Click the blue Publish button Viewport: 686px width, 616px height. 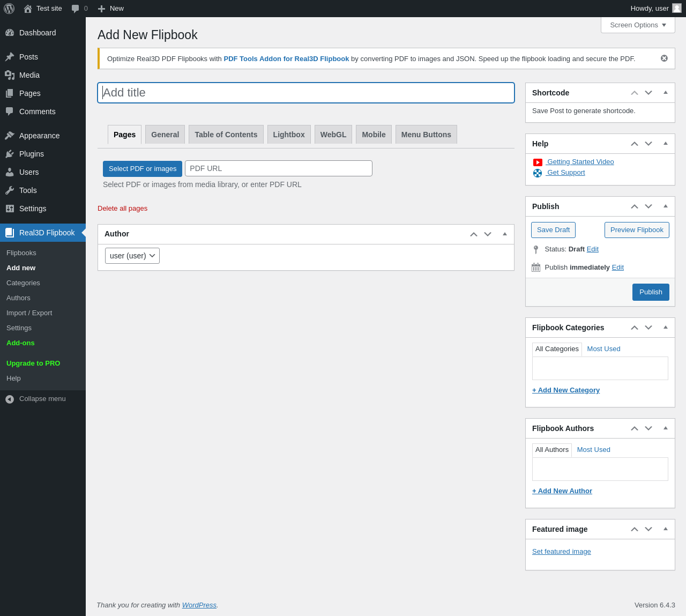pos(651,292)
